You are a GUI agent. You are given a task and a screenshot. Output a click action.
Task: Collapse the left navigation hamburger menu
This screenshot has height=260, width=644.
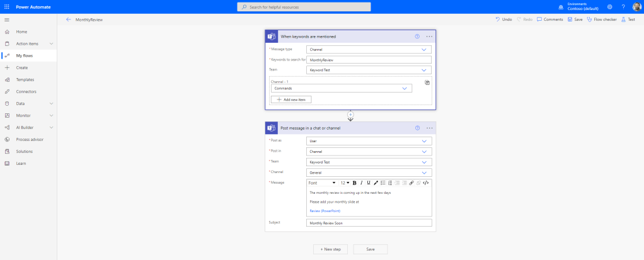pyautogui.click(x=7, y=20)
